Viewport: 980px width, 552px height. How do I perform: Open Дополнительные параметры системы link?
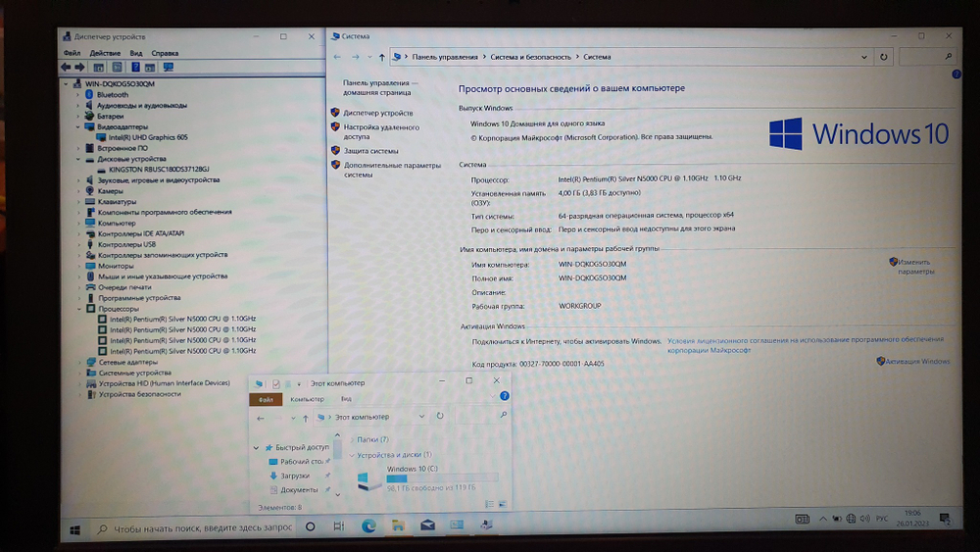[x=392, y=170]
